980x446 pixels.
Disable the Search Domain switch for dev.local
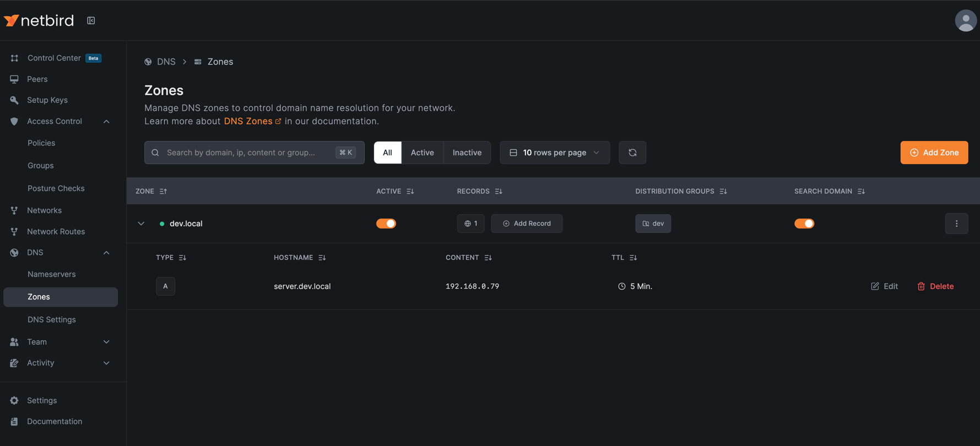coord(804,224)
